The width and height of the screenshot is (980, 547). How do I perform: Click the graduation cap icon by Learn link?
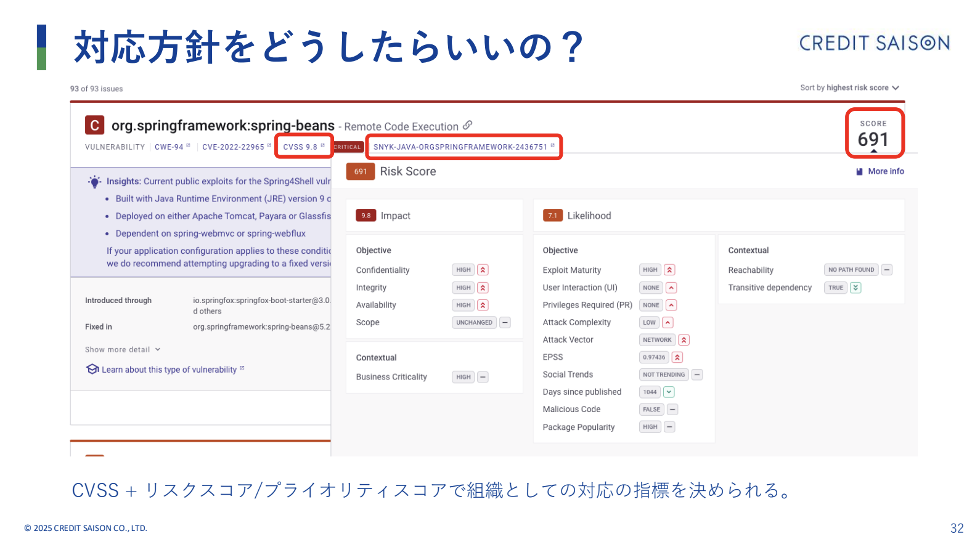tap(92, 369)
